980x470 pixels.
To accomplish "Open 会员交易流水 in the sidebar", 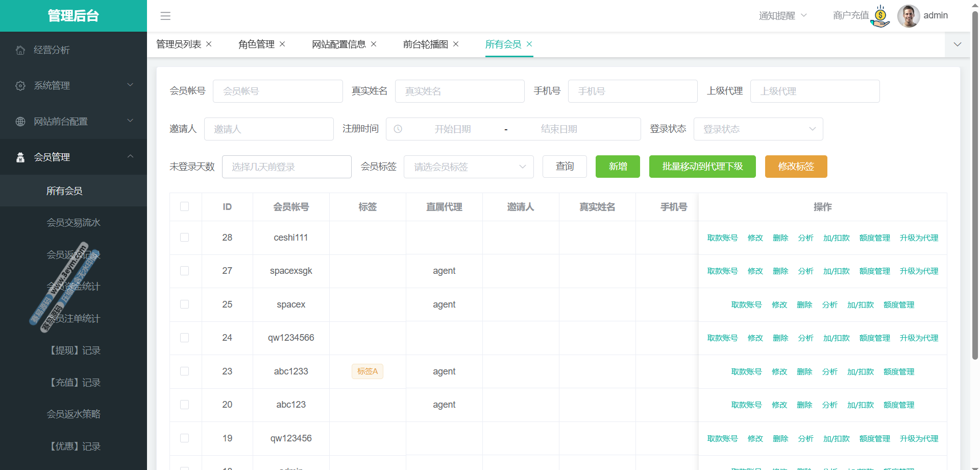I will [x=73, y=223].
